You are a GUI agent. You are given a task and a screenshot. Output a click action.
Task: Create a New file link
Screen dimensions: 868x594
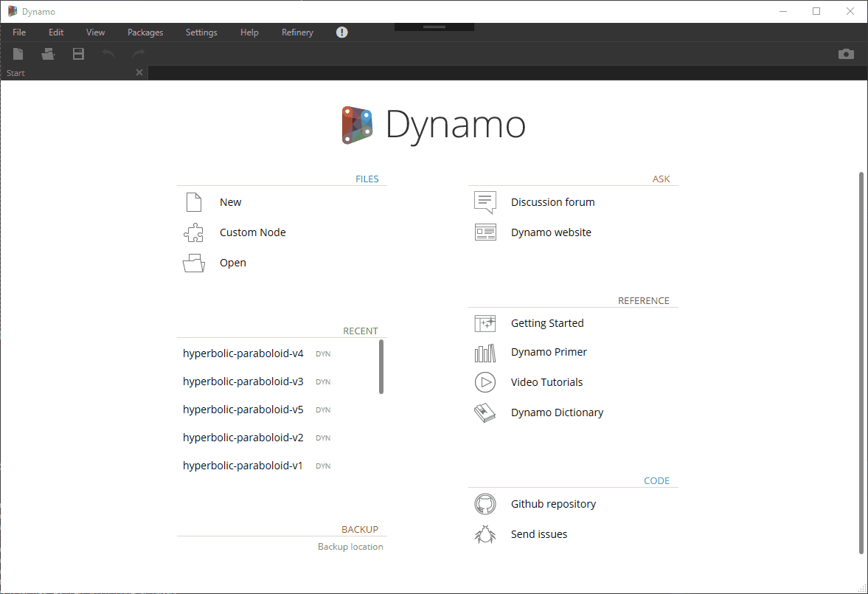[x=230, y=202]
